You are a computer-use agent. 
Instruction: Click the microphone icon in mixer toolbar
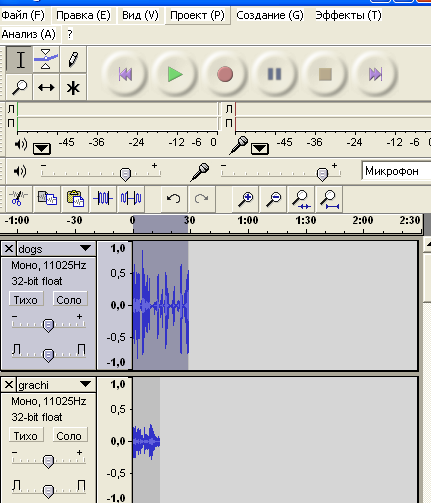coord(200,172)
